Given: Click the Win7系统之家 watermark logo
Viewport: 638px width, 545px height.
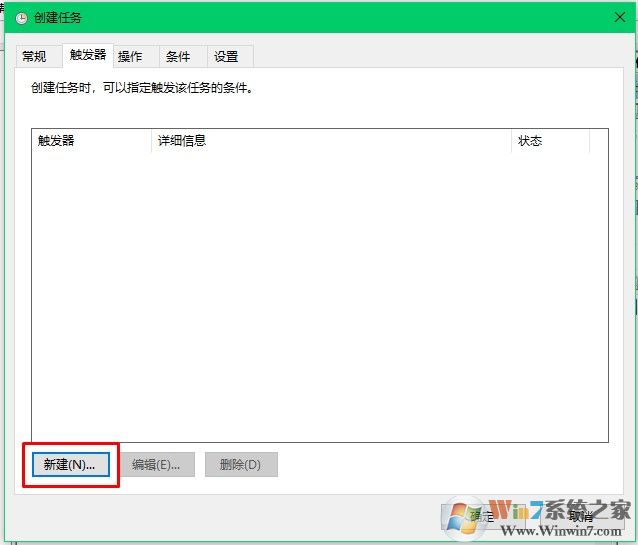Looking at the screenshot, I should [x=540, y=517].
